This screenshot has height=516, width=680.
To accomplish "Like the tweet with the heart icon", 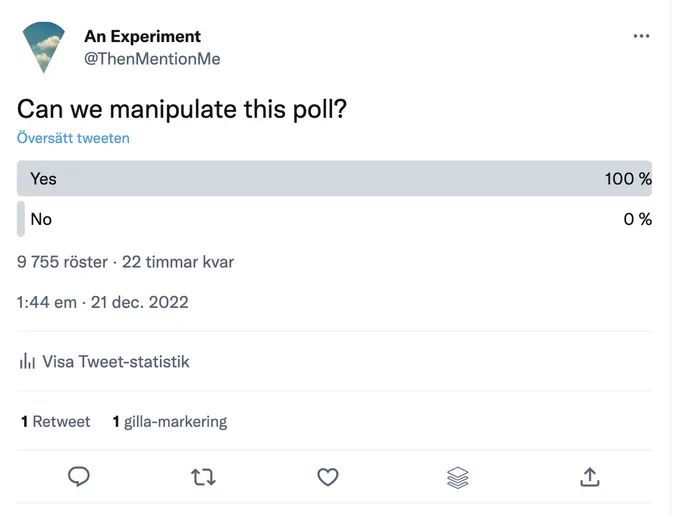I will pos(328,477).
